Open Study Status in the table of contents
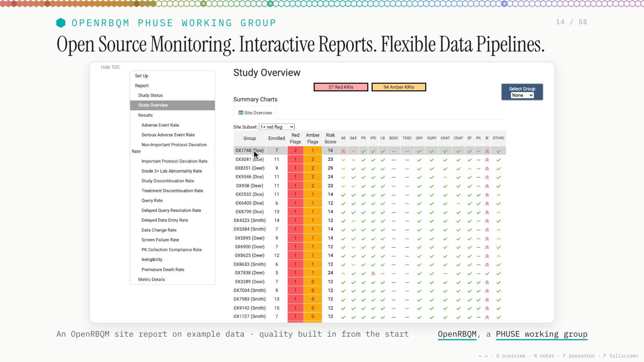The width and height of the screenshot is (644, 362). [151, 95]
